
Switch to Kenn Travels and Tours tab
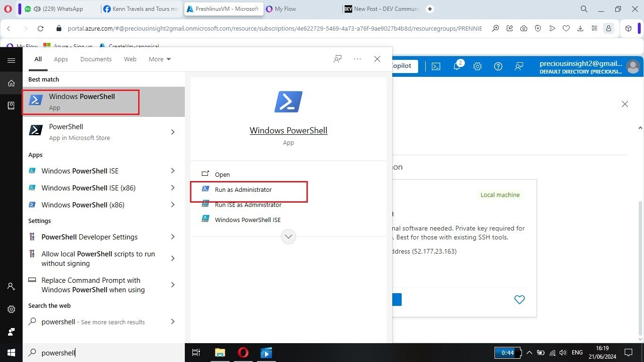(141, 9)
